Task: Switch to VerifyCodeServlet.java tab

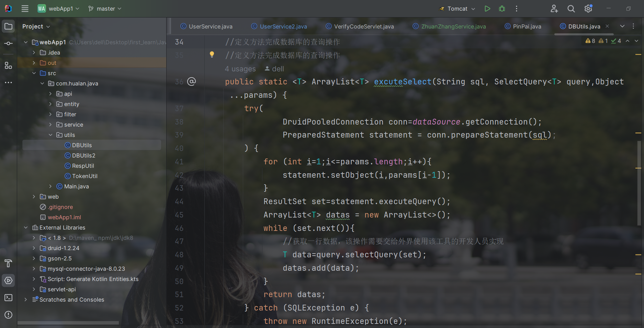Action: pyautogui.click(x=360, y=26)
